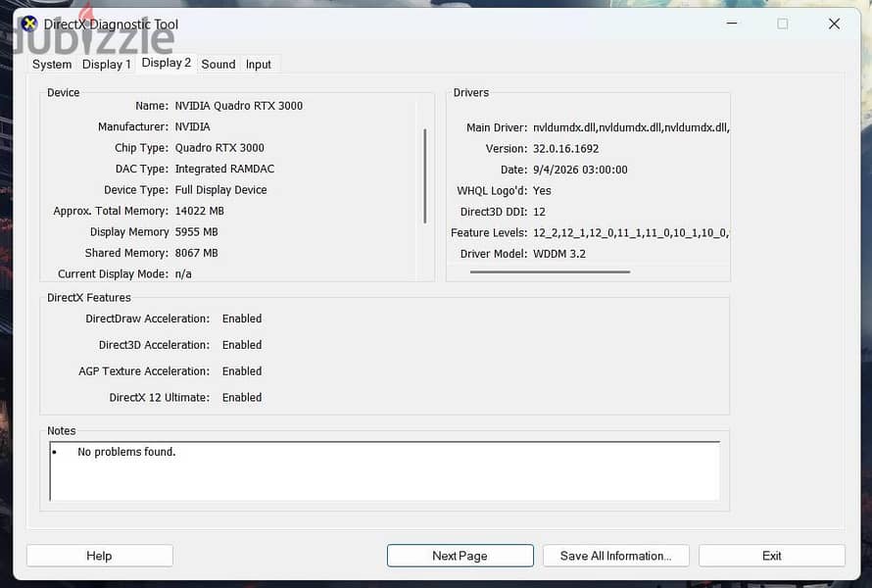Click the shared memory value '8067 MB'

[x=196, y=253]
